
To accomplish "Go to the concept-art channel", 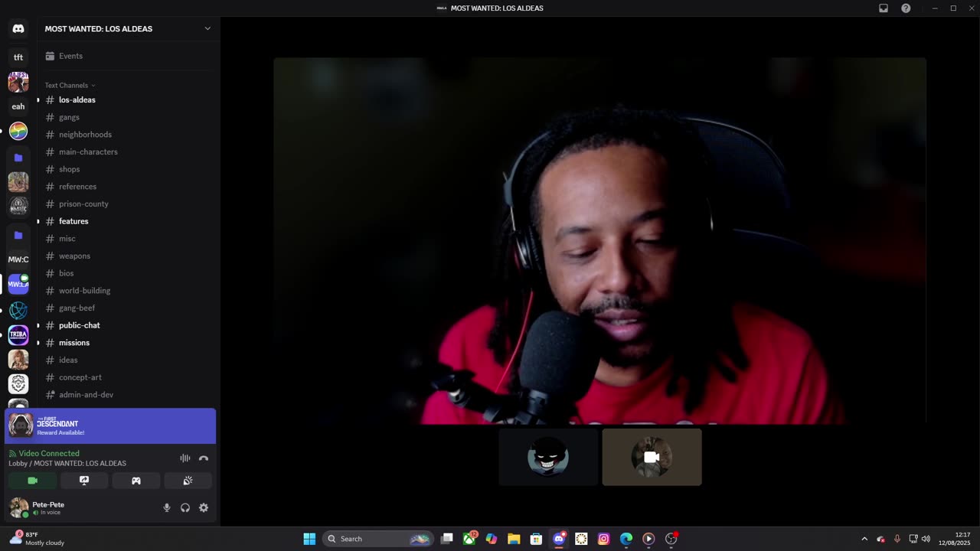I will pos(128,377).
